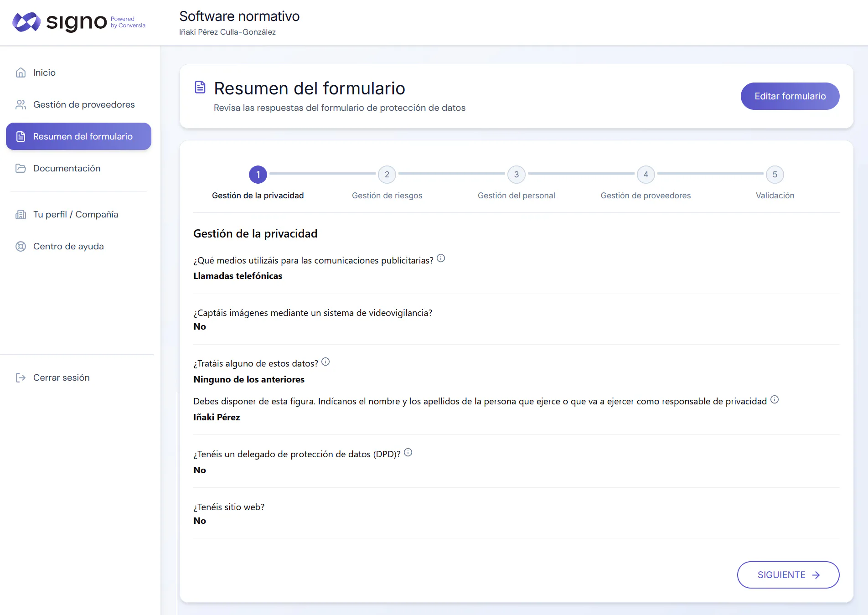Click the Signo logo icon
868x615 pixels.
(x=26, y=22)
